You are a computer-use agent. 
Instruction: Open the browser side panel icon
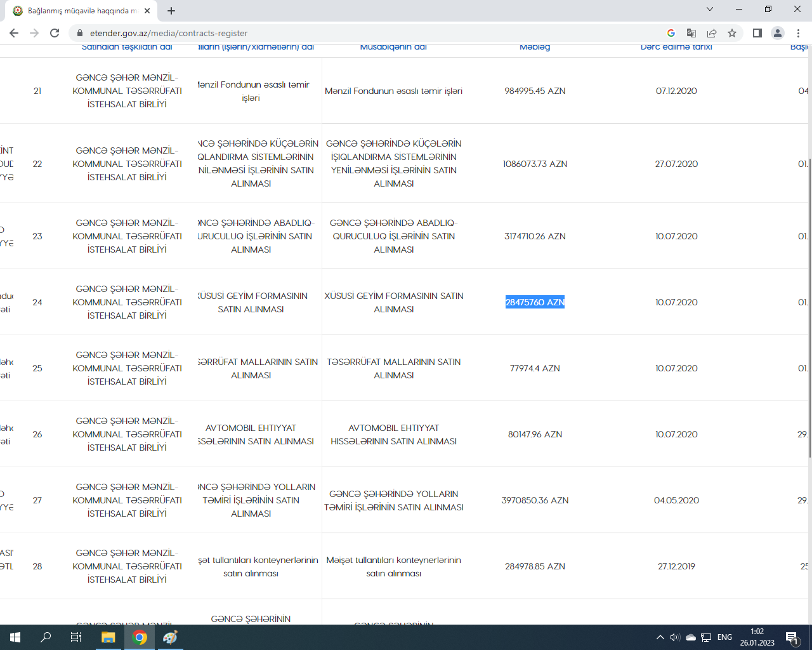click(757, 33)
